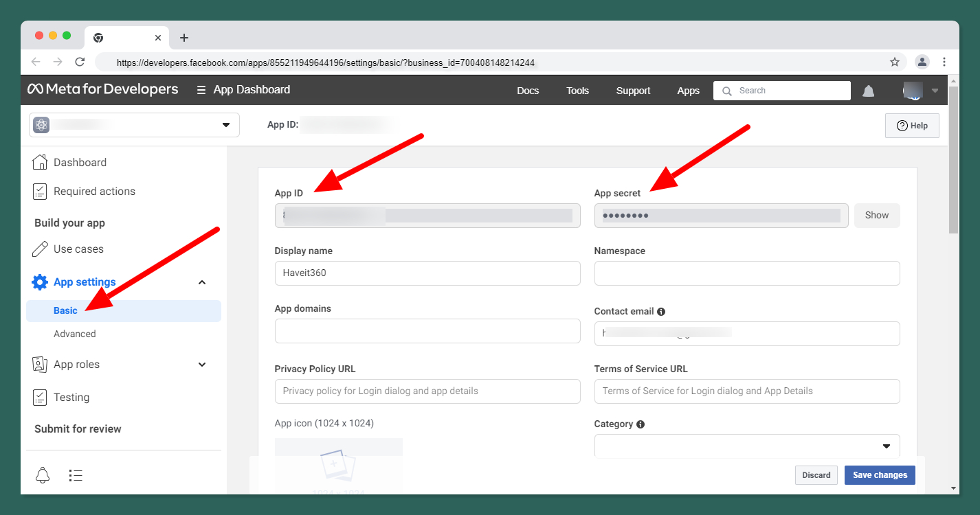Click the Required actions checklist icon
The width and height of the screenshot is (980, 515).
click(40, 192)
